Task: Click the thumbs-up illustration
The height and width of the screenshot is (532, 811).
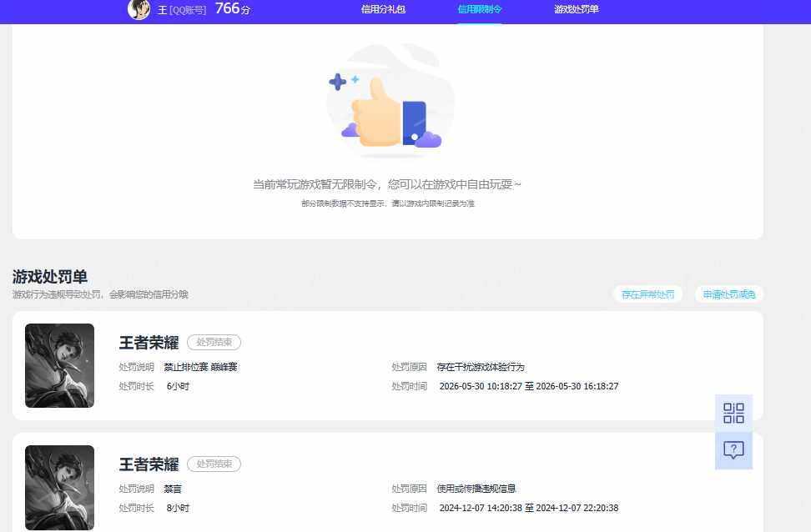Action: 390,101
